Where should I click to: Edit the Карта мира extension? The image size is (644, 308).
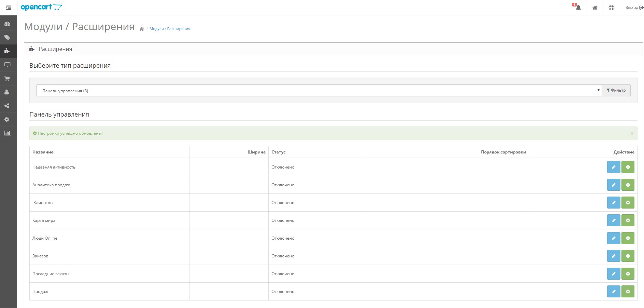[613, 220]
